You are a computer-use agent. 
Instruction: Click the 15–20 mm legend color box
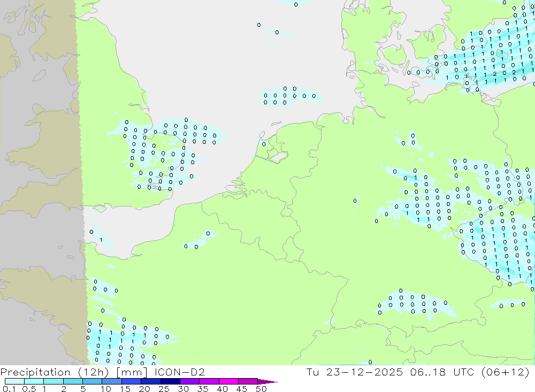[x=132, y=381]
